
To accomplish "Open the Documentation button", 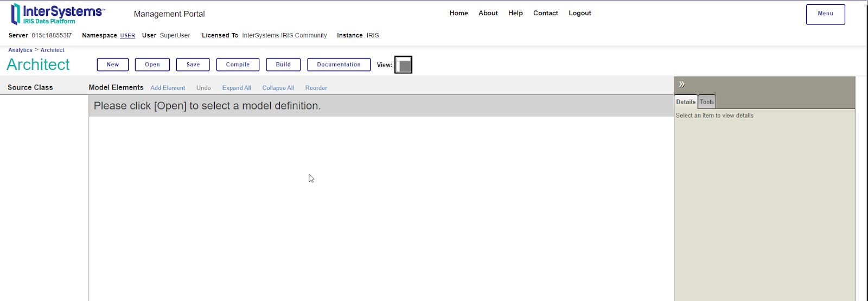I will coord(339,65).
